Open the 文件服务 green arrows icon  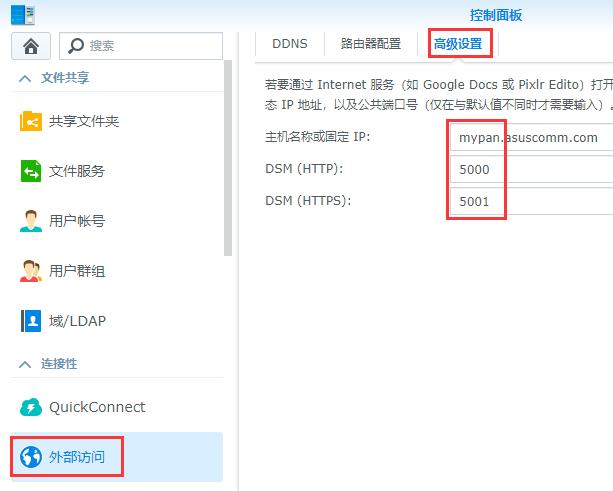[x=31, y=171]
